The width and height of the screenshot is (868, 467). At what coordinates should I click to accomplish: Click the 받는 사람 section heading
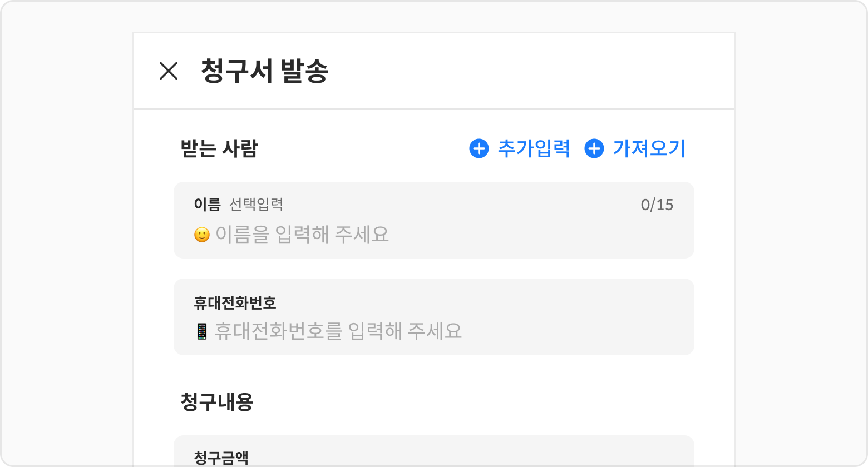219,148
